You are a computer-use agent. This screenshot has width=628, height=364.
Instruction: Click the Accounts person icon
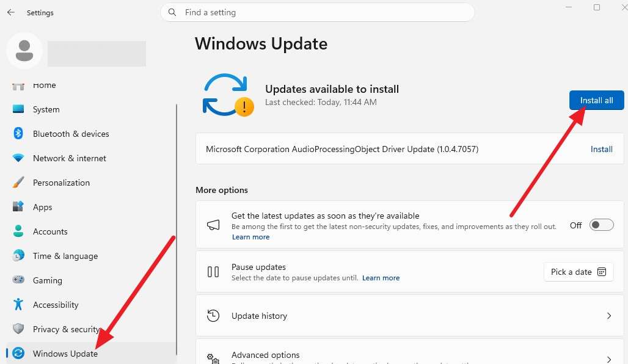pyautogui.click(x=18, y=231)
